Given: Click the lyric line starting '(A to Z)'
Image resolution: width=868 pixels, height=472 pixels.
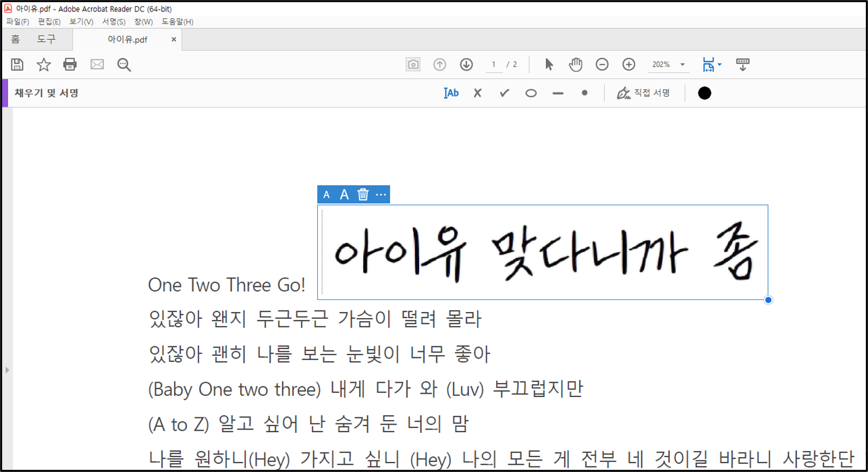Looking at the screenshot, I should [x=308, y=424].
